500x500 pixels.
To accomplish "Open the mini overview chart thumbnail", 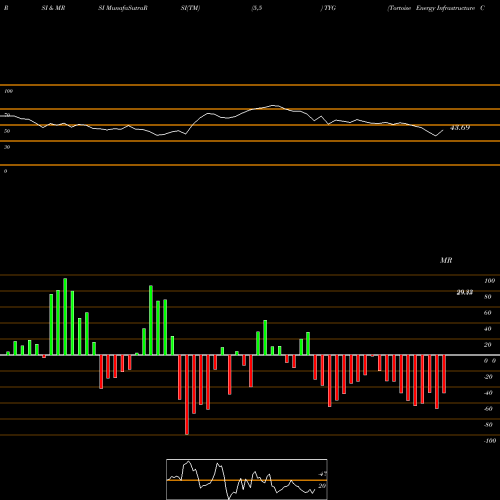I will (247, 479).
